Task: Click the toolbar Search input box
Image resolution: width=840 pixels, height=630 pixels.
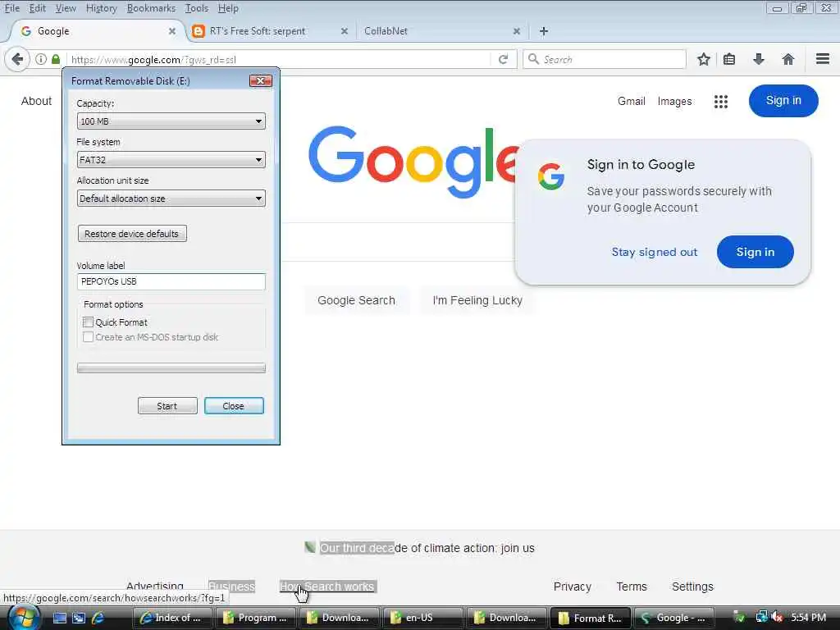Action: 605,59
